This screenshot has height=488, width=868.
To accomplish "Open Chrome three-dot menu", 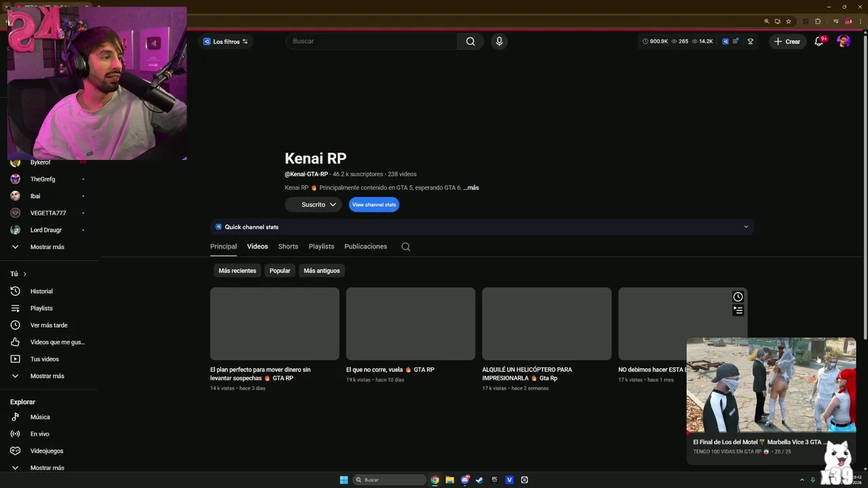I will click(859, 21).
